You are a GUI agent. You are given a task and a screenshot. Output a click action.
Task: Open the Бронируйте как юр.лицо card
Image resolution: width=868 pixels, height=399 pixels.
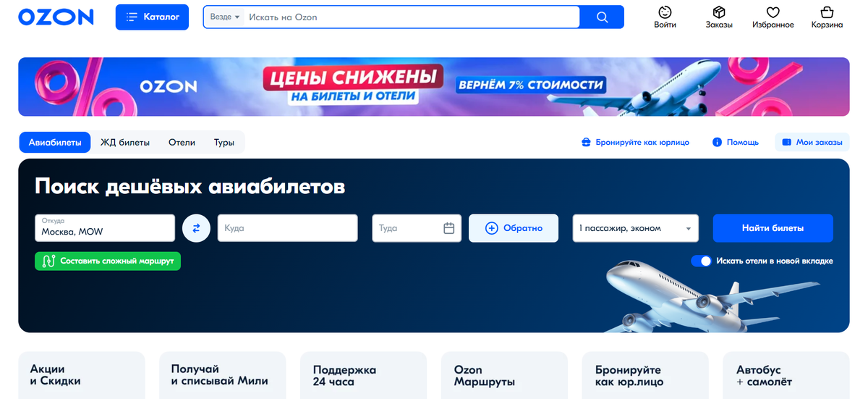tap(645, 375)
